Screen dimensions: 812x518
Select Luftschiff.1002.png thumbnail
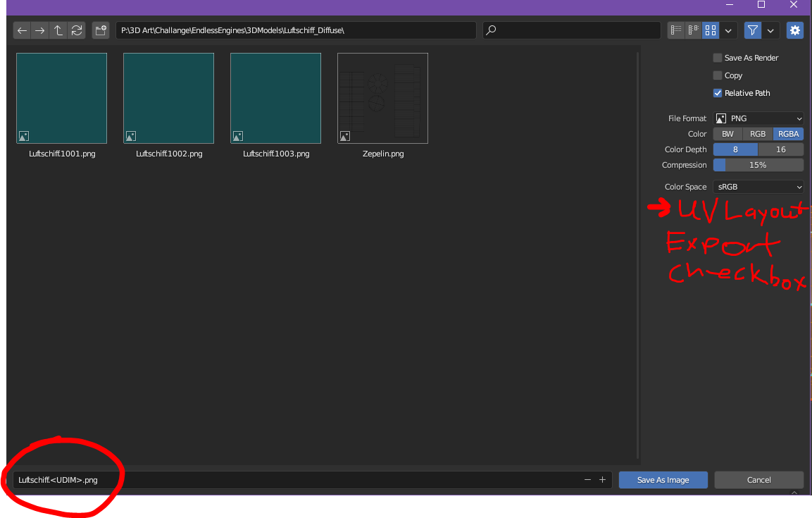(169, 99)
